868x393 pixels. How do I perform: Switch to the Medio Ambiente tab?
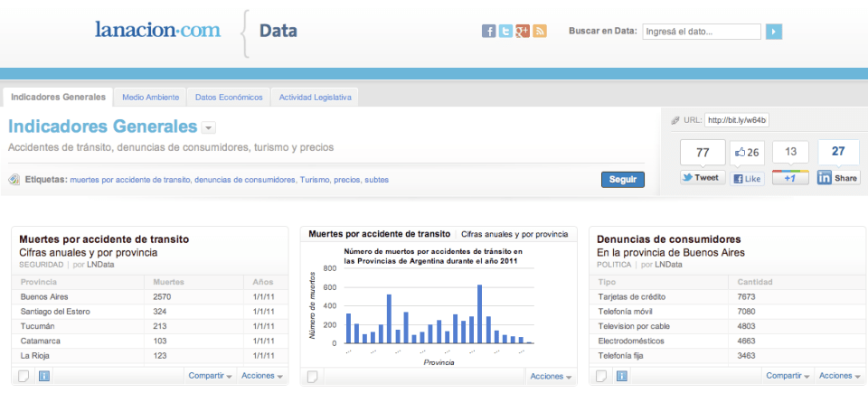click(x=151, y=97)
